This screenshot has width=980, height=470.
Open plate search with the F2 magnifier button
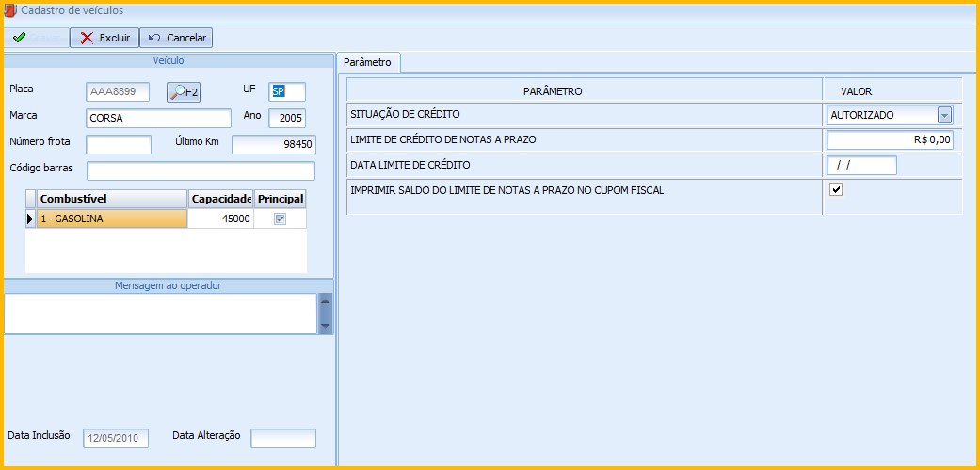point(184,92)
